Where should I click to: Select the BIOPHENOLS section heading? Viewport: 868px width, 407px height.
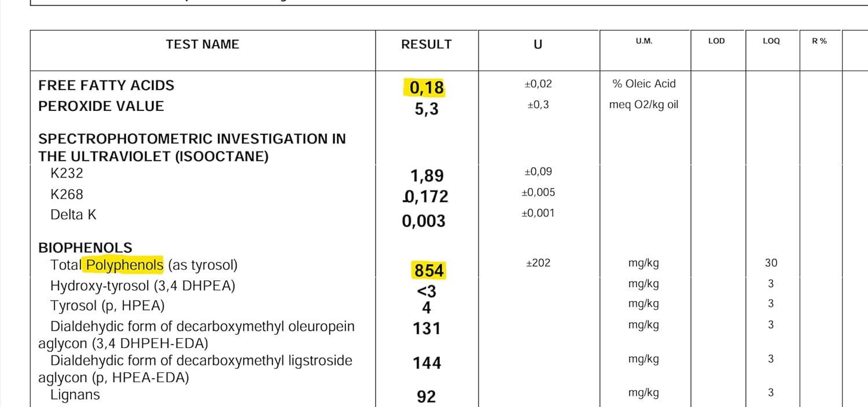[86, 248]
